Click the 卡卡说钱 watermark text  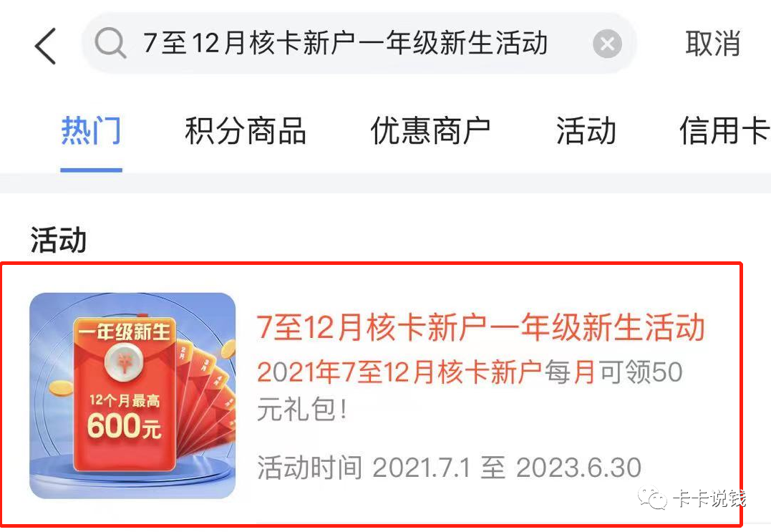[x=710, y=498]
